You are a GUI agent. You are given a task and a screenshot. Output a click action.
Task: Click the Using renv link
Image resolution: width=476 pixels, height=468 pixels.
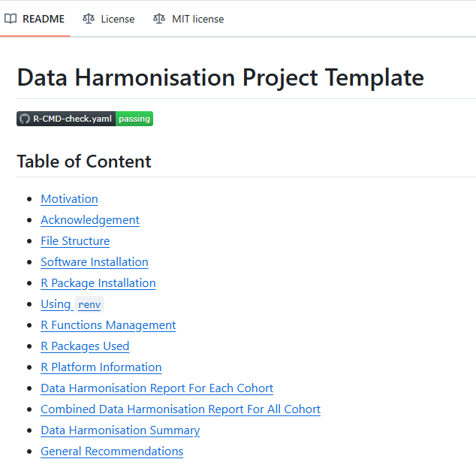(71, 304)
